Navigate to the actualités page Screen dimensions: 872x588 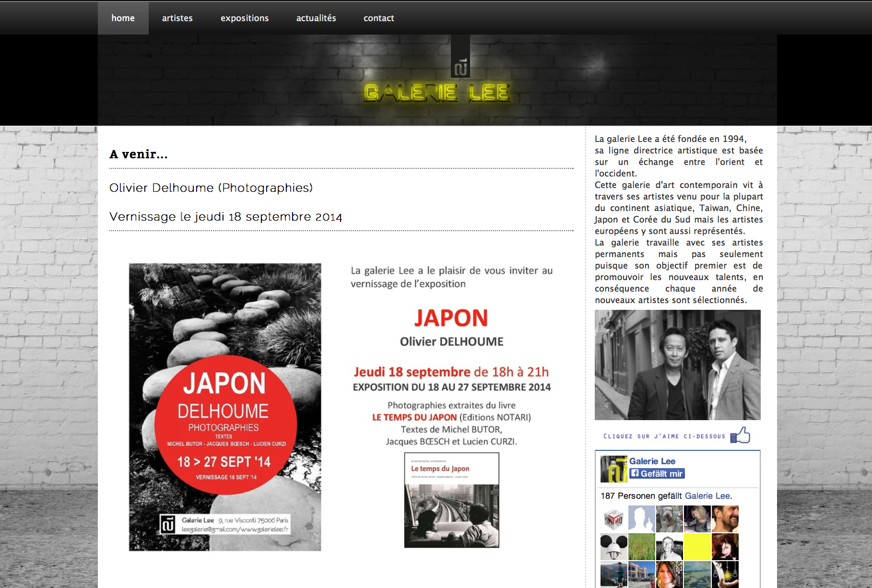pos(316,18)
